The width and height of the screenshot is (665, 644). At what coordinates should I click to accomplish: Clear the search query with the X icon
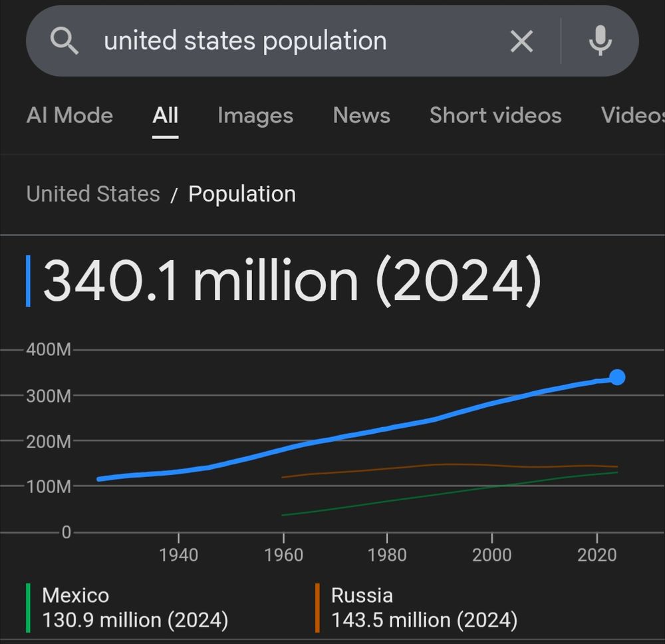[521, 41]
